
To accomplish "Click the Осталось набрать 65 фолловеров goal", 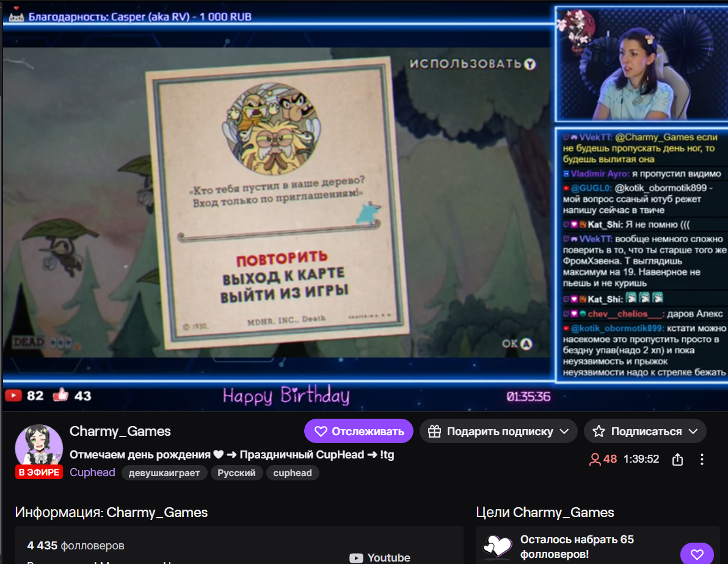I will click(577, 547).
